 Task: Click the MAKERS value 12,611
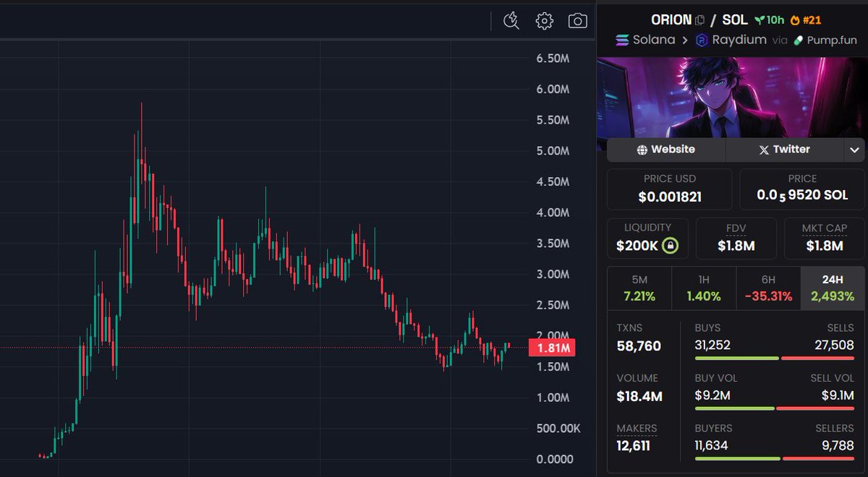click(x=633, y=446)
